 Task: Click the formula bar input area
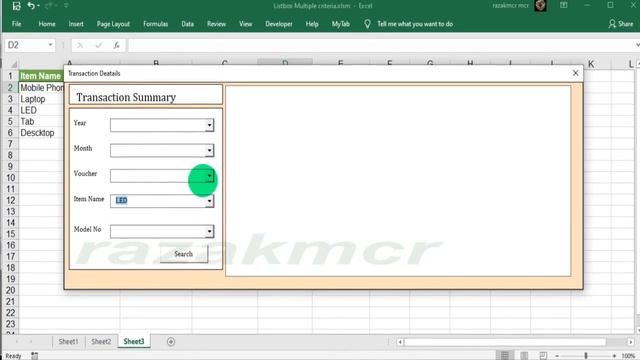tap(380, 45)
